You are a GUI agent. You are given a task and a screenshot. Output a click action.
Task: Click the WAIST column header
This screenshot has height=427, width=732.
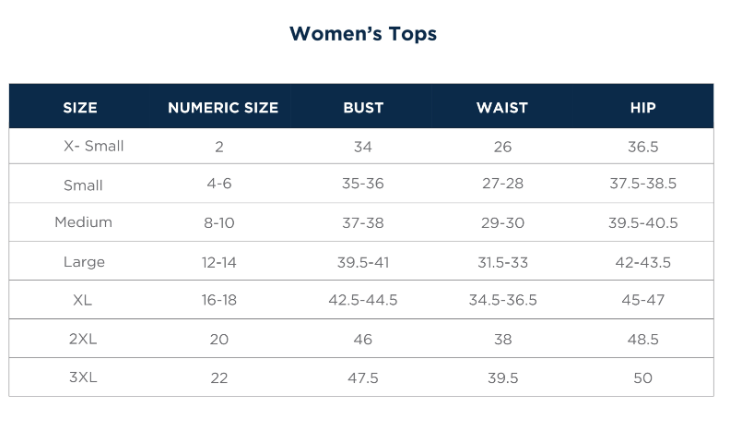coord(502,108)
